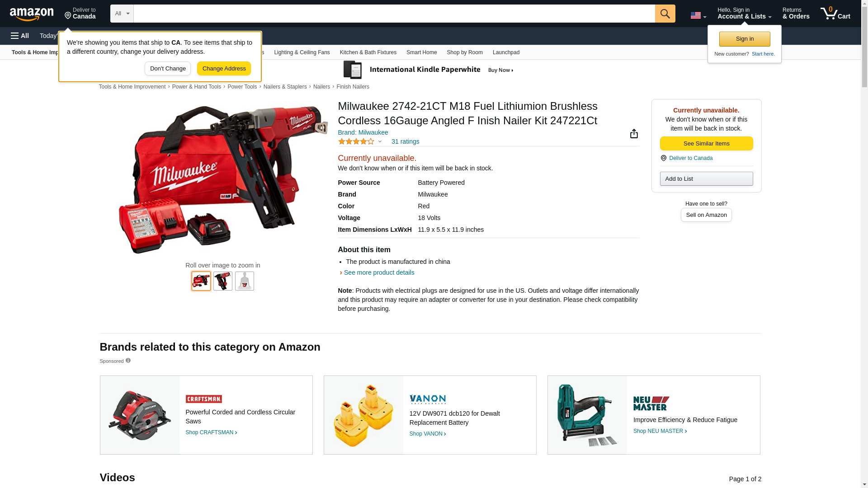The height and width of the screenshot is (488, 868).
Task: Open the Launchpad menu item
Action: pyautogui.click(x=506, y=52)
